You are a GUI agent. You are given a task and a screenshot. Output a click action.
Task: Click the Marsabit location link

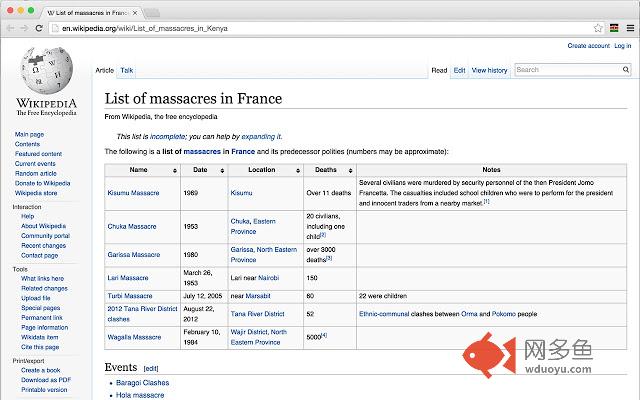[x=258, y=296]
